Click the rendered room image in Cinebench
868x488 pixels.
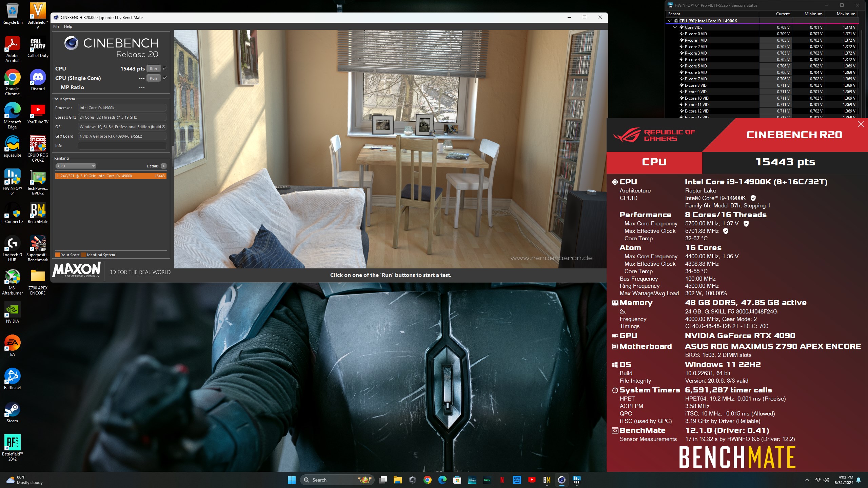click(x=390, y=149)
